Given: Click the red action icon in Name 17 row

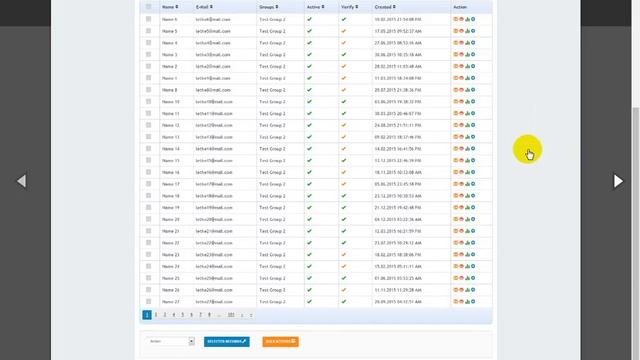Looking at the screenshot, I should coord(461,184).
